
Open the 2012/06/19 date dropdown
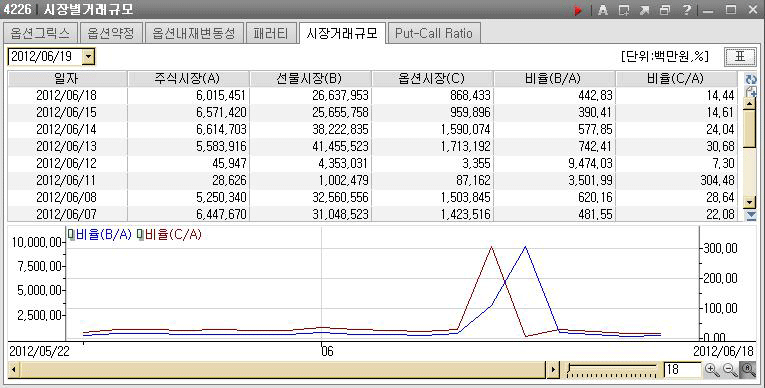coord(88,57)
